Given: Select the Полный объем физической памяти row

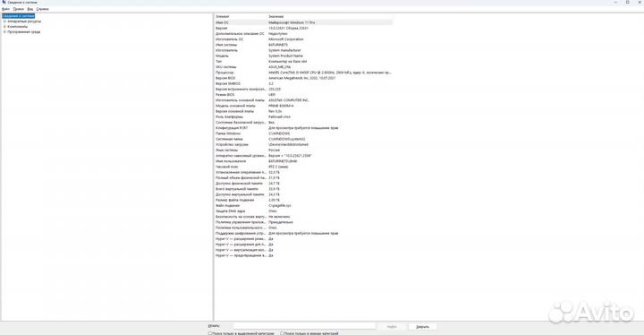Looking at the screenshot, I should tap(303, 177).
